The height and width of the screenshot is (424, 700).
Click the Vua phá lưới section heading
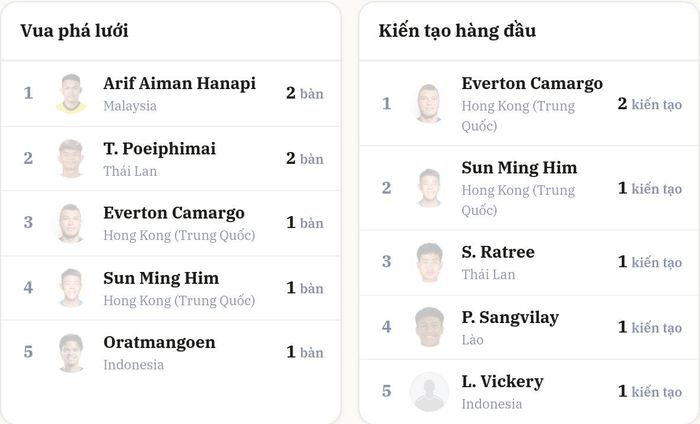75,31
